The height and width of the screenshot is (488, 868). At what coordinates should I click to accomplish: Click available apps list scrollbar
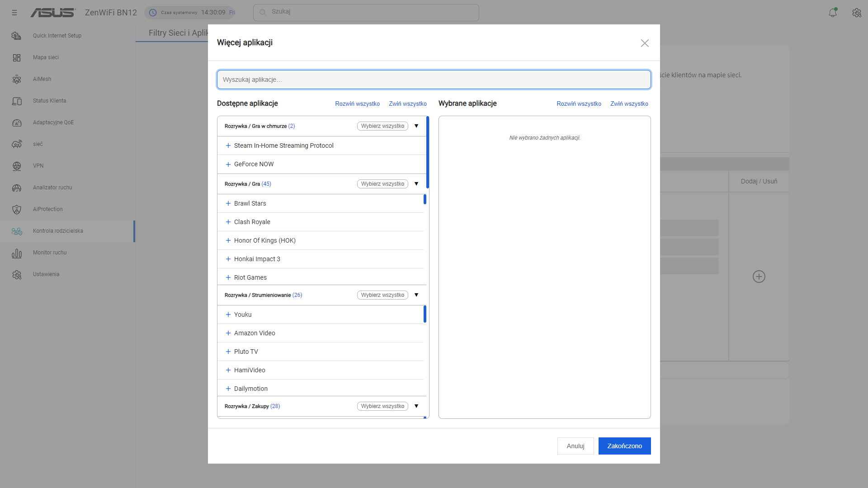[428, 152]
